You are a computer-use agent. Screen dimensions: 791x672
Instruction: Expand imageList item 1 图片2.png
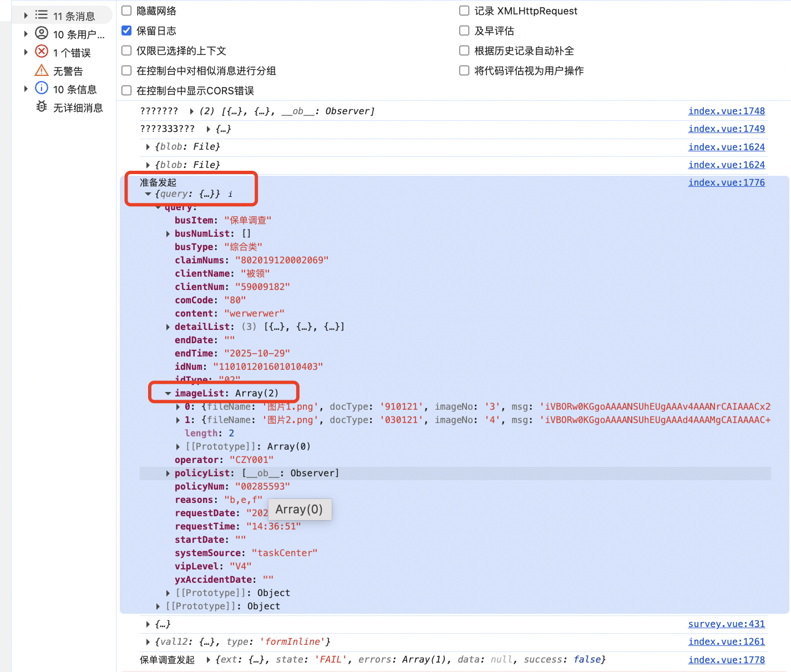pyautogui.click(x=178, y=420)
